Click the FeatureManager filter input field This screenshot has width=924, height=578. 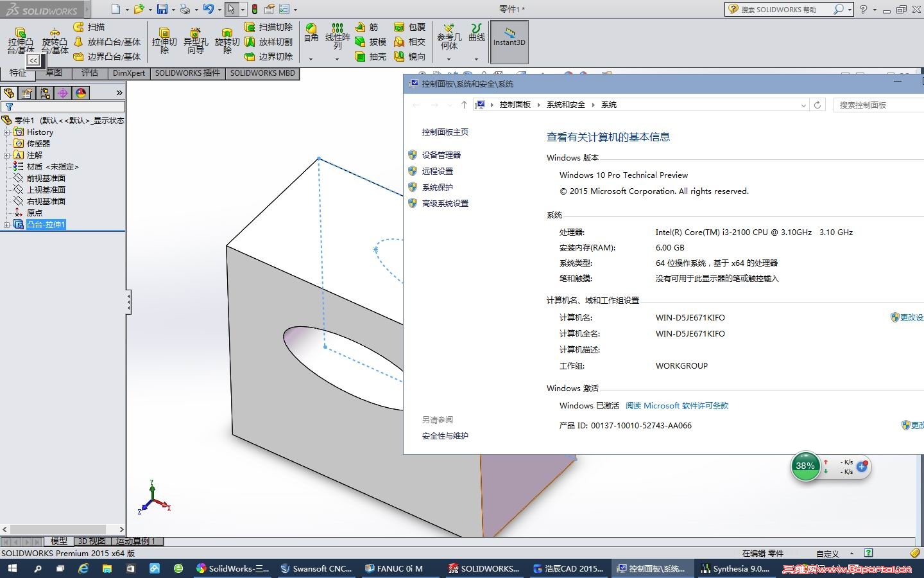click(63, 107)
